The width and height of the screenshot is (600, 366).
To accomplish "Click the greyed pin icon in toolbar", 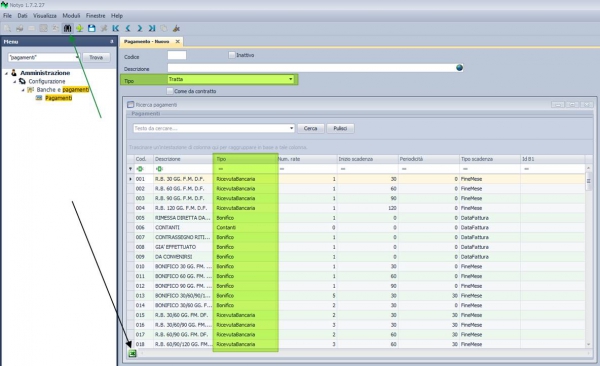I will coord(104,28).
